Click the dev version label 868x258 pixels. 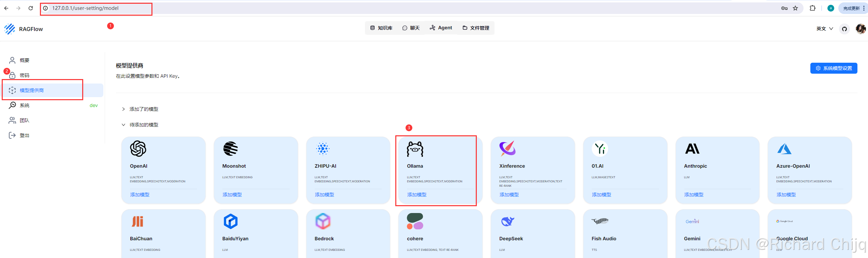94,105
